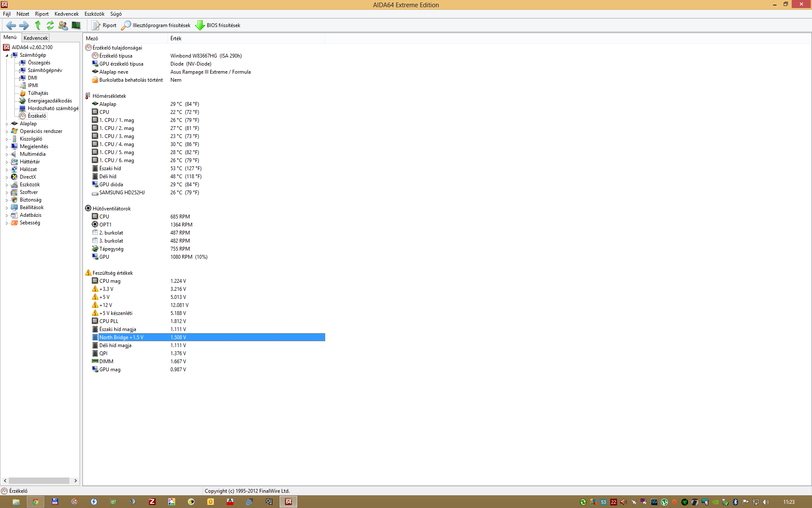Viewport: 812px width, 508px height.
Task: Select Adatbázis in the tree
Action: point(30,215)
